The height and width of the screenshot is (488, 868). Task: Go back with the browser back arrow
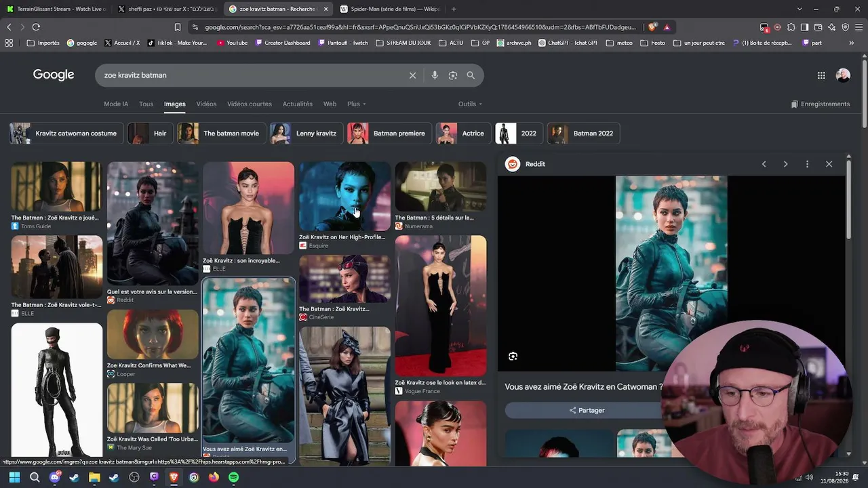(9, 27)
